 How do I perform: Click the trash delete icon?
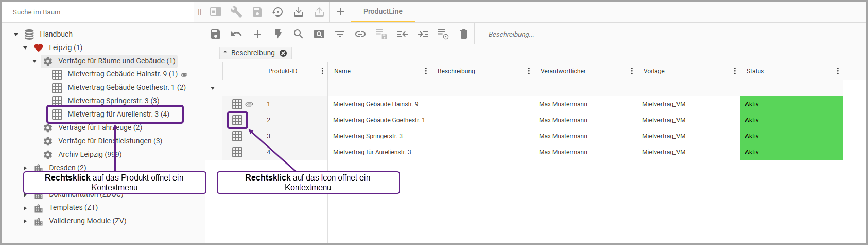[x=464, y=34]
